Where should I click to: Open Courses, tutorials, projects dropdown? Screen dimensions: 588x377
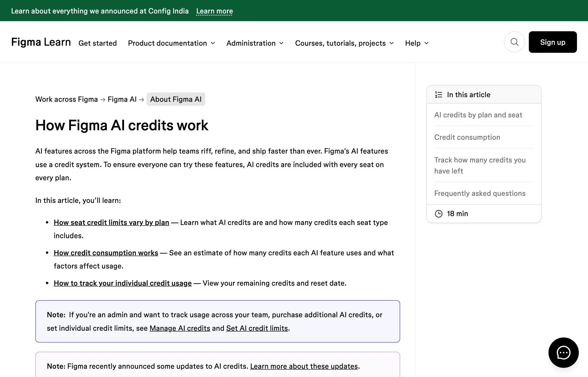[x=344, y=43]
